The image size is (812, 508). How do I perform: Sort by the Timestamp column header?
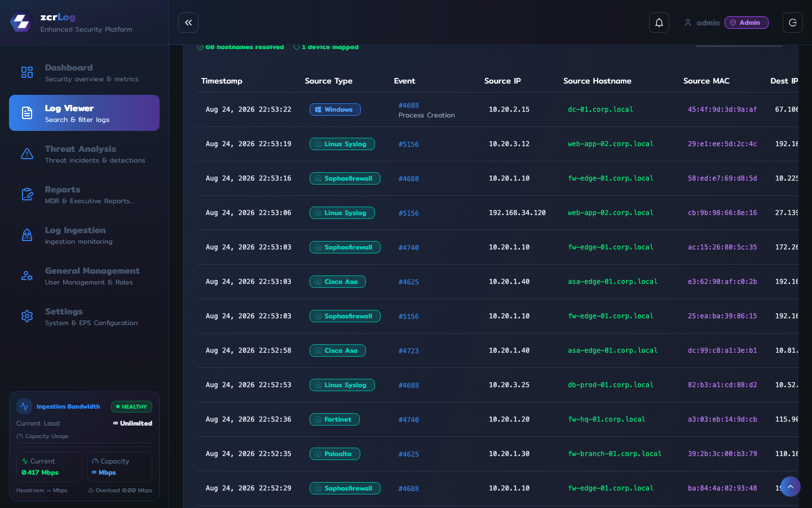[222, 81]
